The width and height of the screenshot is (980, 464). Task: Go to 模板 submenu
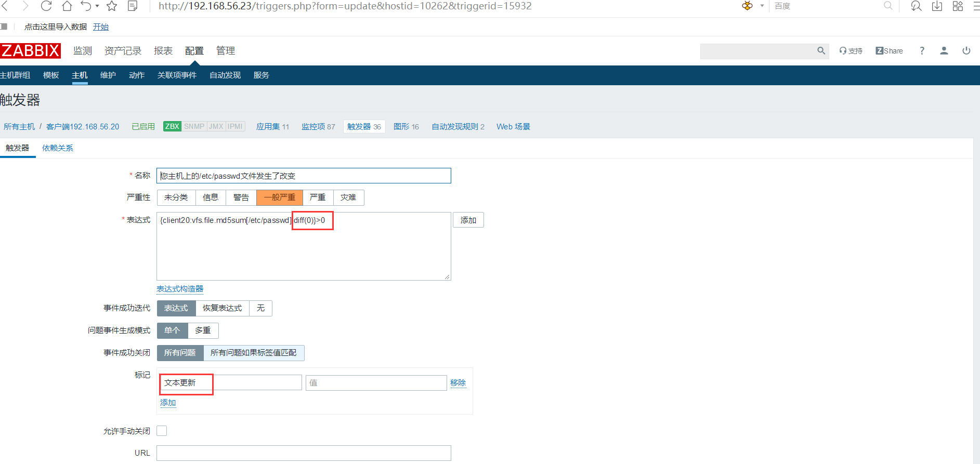pos(51,75)
